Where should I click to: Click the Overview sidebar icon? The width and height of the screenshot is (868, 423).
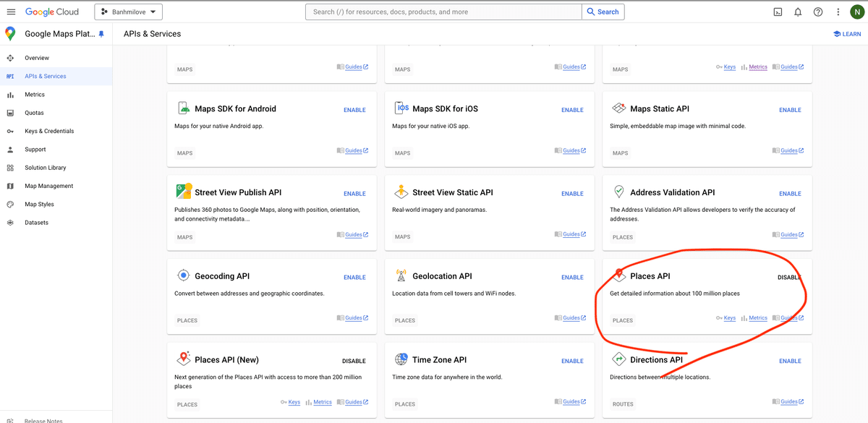pos(10,58)
